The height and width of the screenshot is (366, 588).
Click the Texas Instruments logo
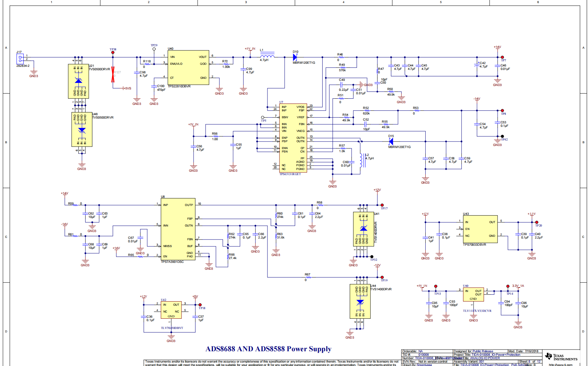click(x=561, y=357)
